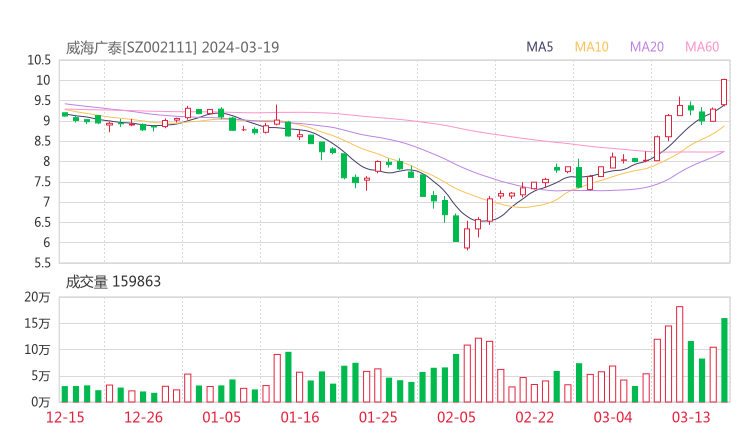740x440 pixels.
Task: Click the tallest red volume bar near 18万
Action: click(680, 354)
